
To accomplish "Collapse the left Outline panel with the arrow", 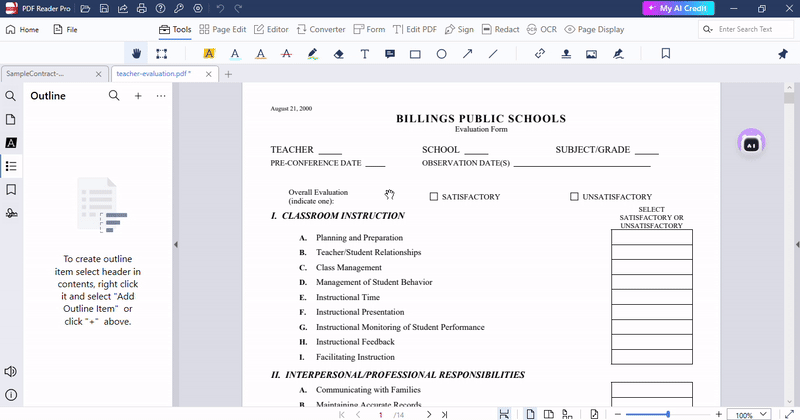I will [x=176, y=244].
